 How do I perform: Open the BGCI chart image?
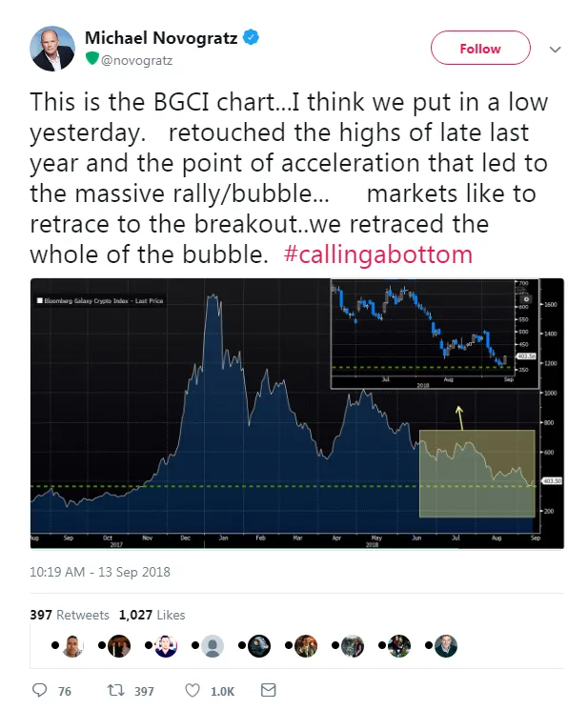pos(297,414)
